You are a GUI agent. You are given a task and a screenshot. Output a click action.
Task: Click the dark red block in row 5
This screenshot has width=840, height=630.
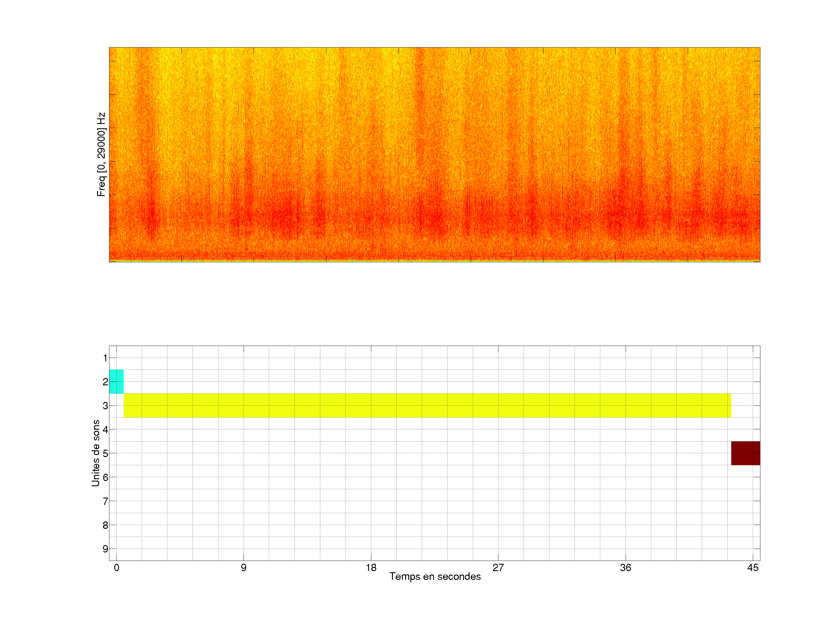(745, 453)
